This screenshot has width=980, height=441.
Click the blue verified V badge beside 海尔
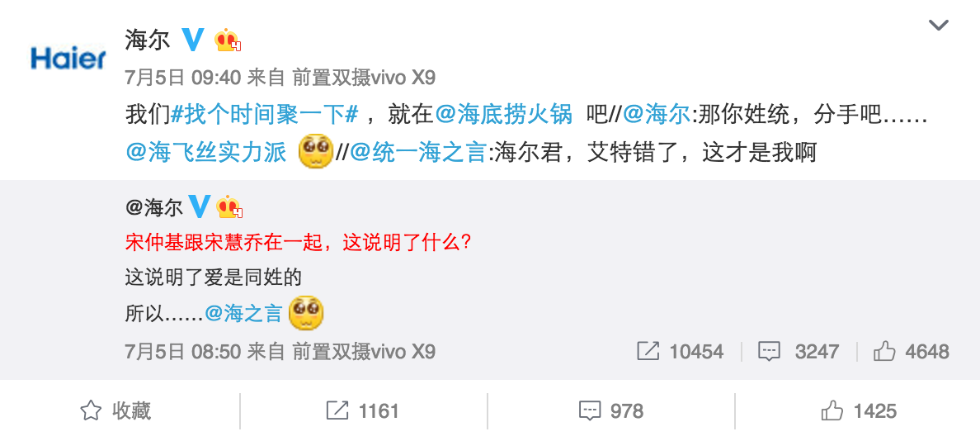(x=192, y=40)
